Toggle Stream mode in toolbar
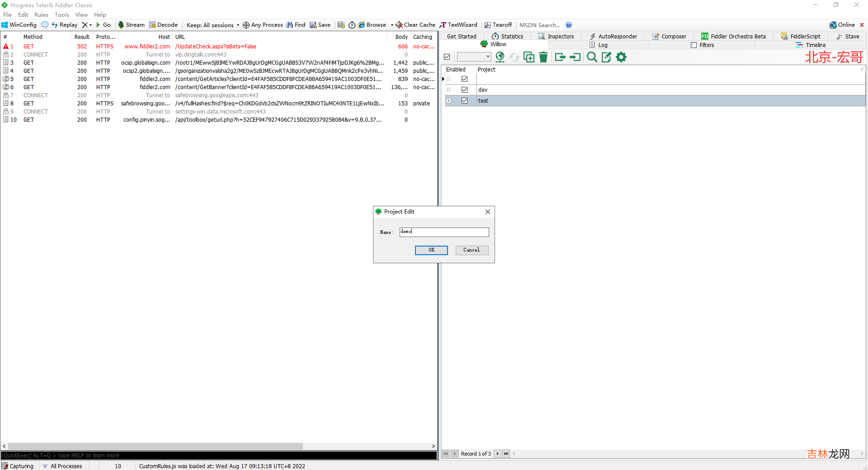Image resolution: width=868 pixels, height=470 pixels. pos(132,25)
